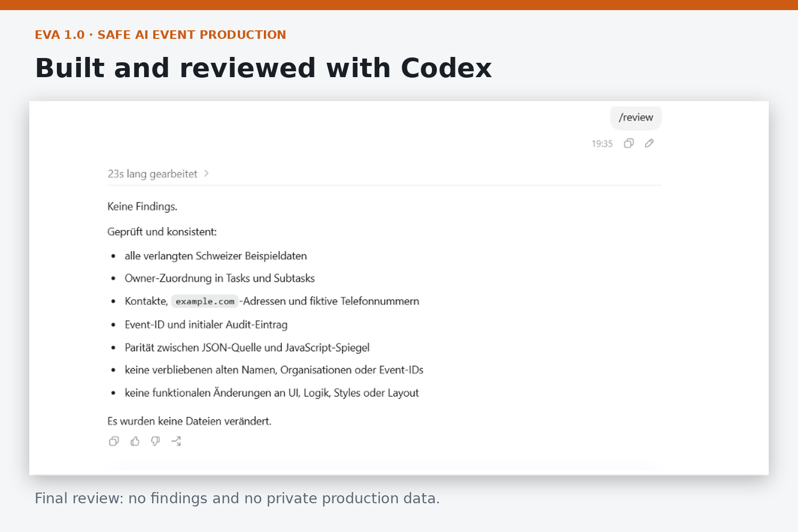
Task: Click the fork/branch arrows icon below response
Action: point(176,441)
